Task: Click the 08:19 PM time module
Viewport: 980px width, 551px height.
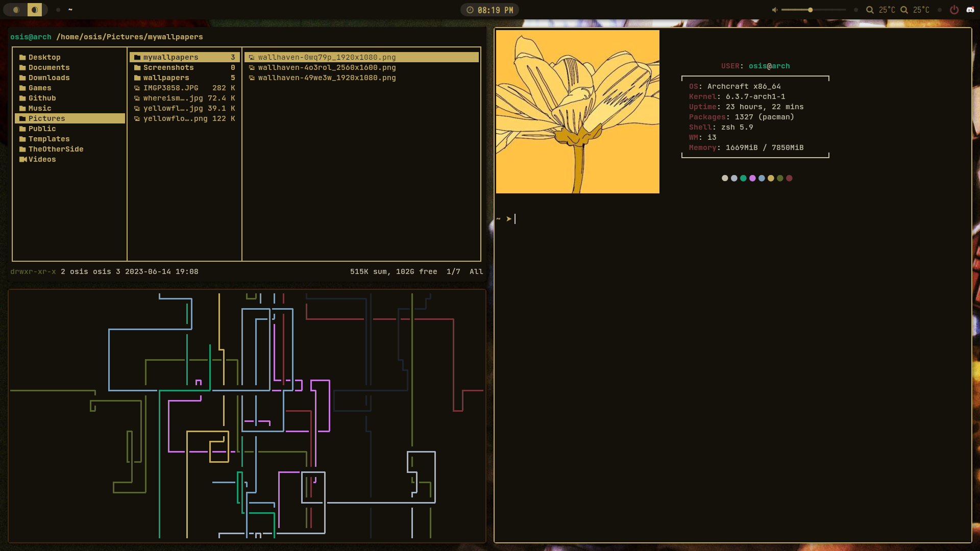Action: (x=495, y=10)
